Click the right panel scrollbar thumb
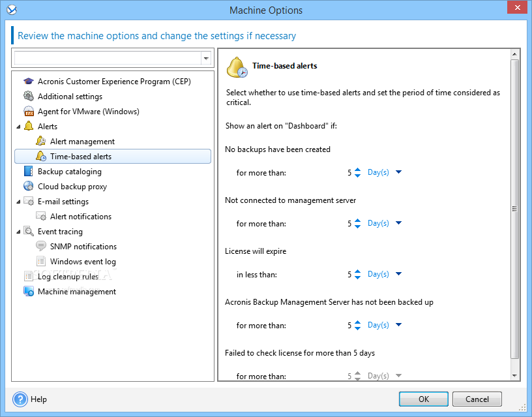Image resolution: width=532 pixels, height=417 pixels. (514, 209)
